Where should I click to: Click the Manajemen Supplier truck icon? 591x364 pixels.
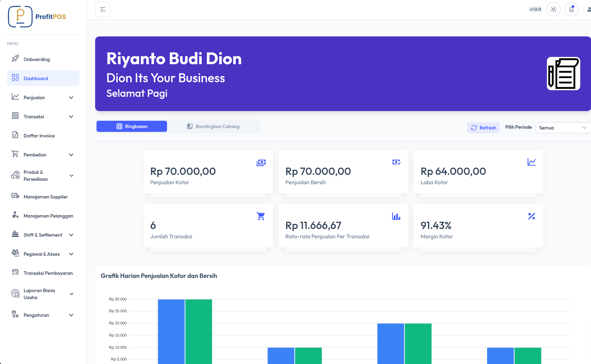pos(15,196)
